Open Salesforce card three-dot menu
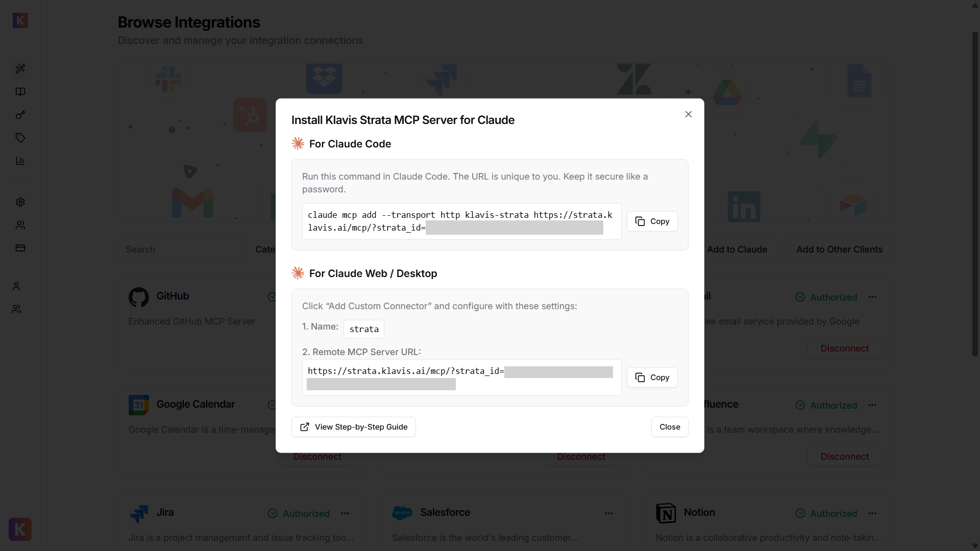Viewport: 980px width, 551px height. coord(609,513)
